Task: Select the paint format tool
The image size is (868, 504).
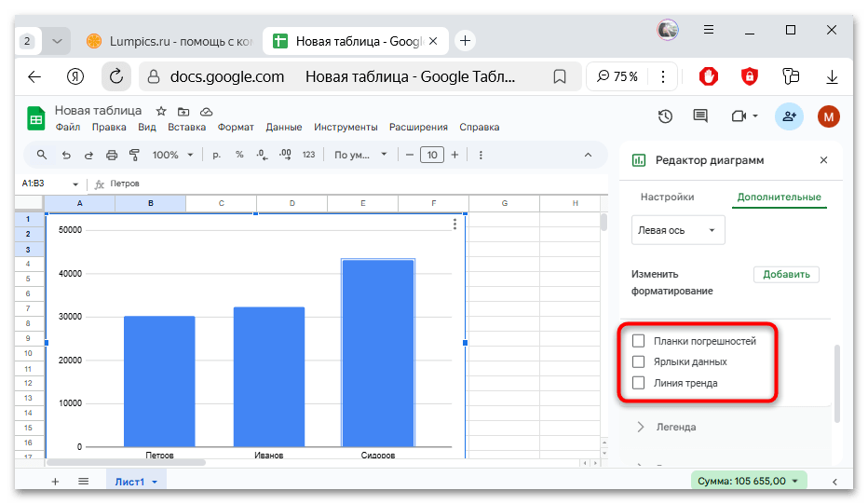Action: coord(134,155)
